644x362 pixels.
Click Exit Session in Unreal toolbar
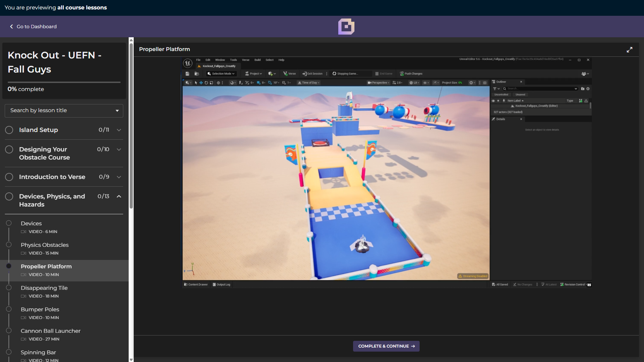coord(312,74)
